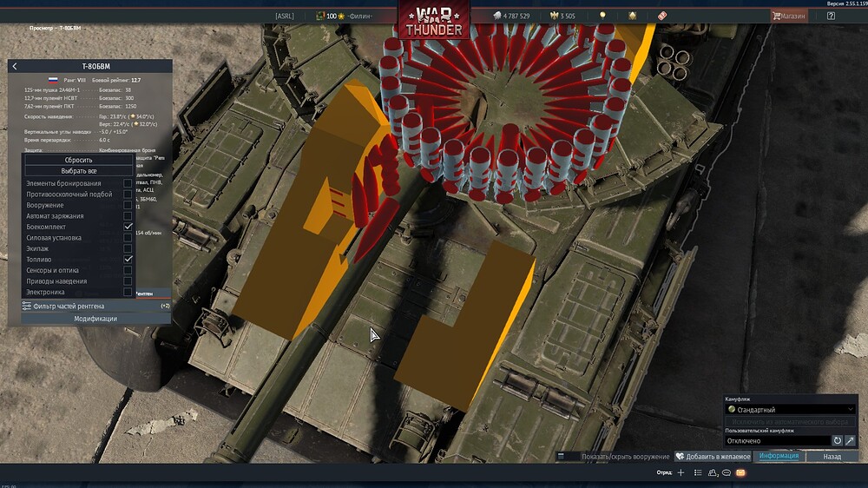This screenshot has width=868, height=488.
Task: Open the Камуфляж Стандартный dropdown
Action: pyautogui.click(x=791, y=409)
